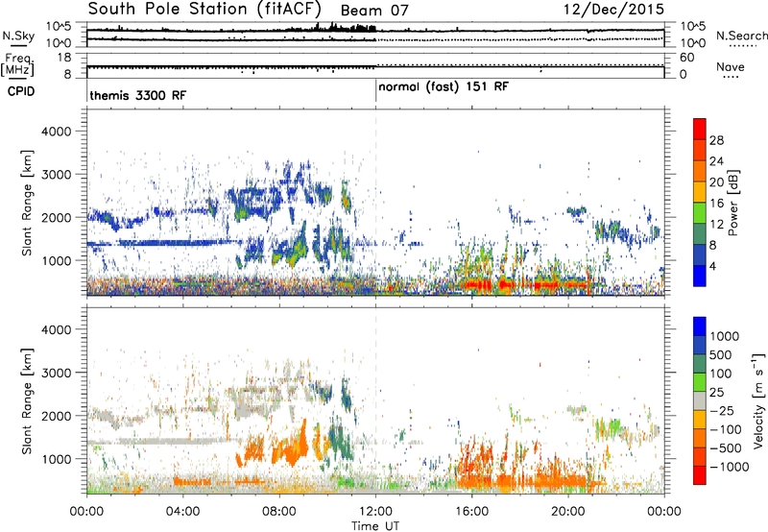Pick the yellow -25 to -100 Velocity swatch
Image resolution: width=768 pixels, height=532 pixels.
[700, 420]
